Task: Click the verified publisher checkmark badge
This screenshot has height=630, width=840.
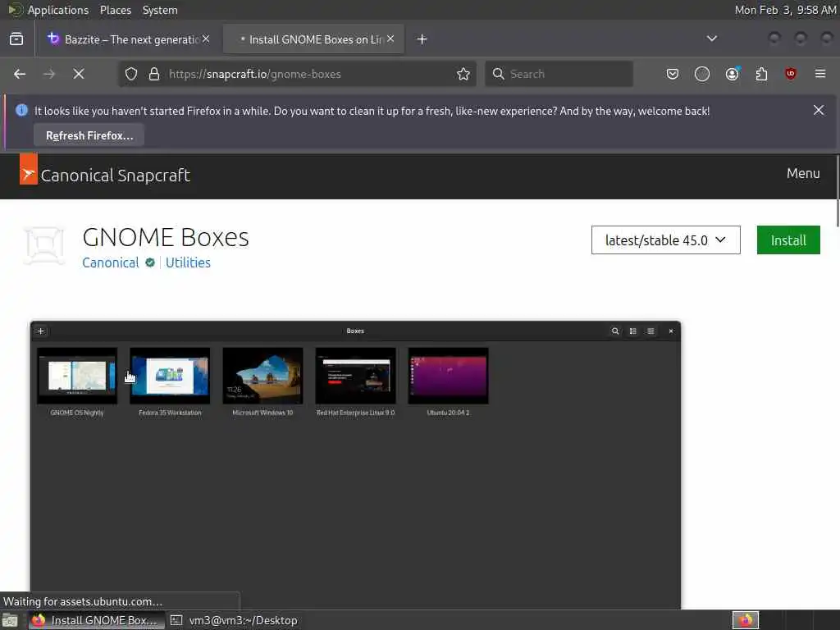Action: (150, 262)
